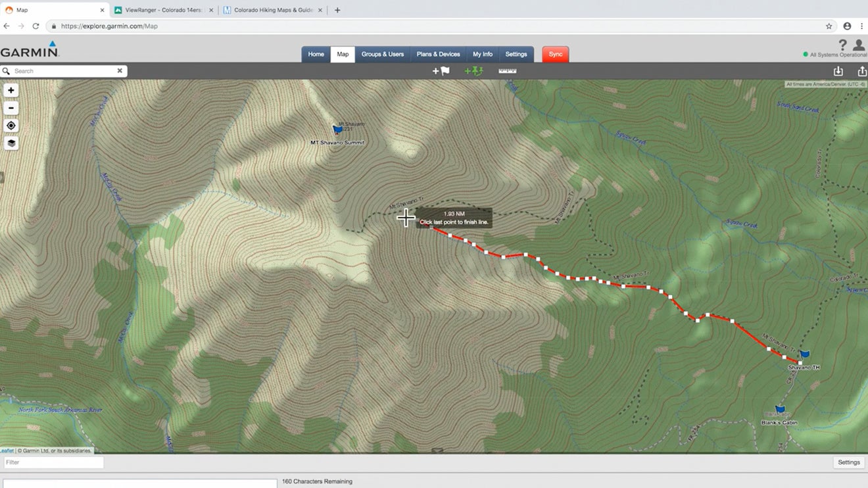The height and width of the screenshot is (488, 868).
Task: Zoom out on the map
Action: [x=11, y=109]
